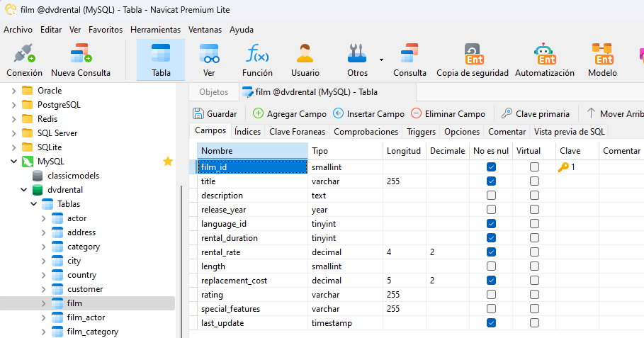Click the Navicat app icon in title bar
The image size is (644, 338).
point(10,9)
